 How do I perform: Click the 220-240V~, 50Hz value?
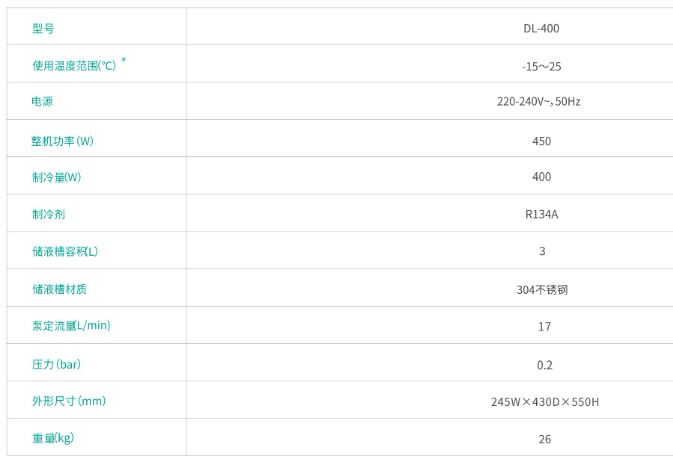[x=542, y=103]
